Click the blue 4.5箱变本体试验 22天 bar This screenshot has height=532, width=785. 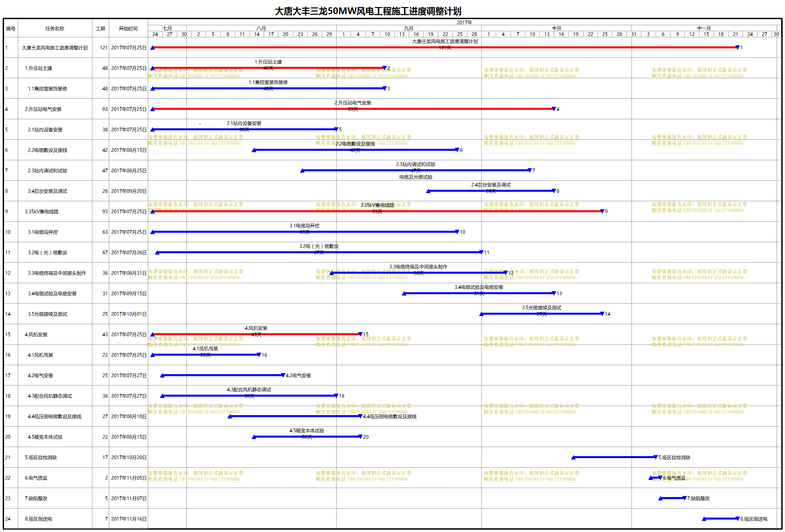click(x=307, y=437)
